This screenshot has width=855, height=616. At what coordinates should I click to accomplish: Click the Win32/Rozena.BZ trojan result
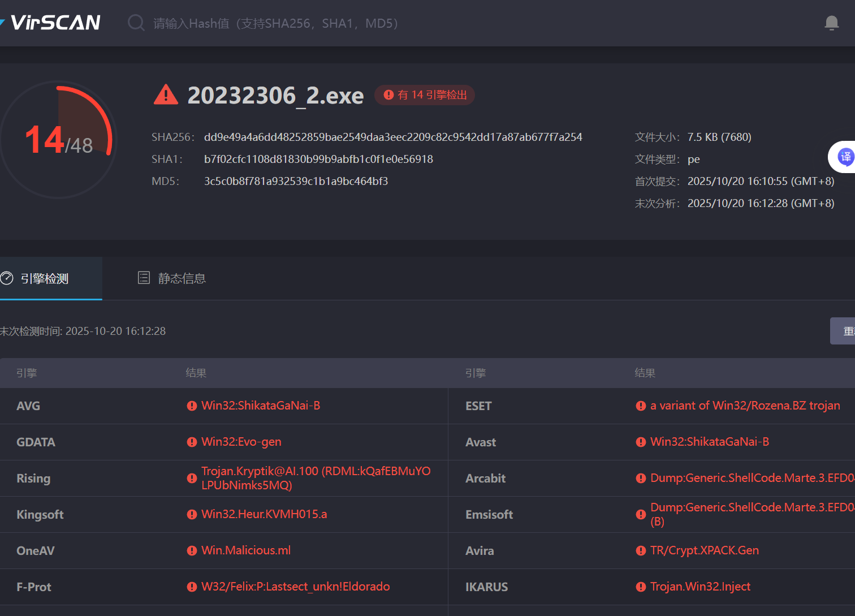coord(745,406)
